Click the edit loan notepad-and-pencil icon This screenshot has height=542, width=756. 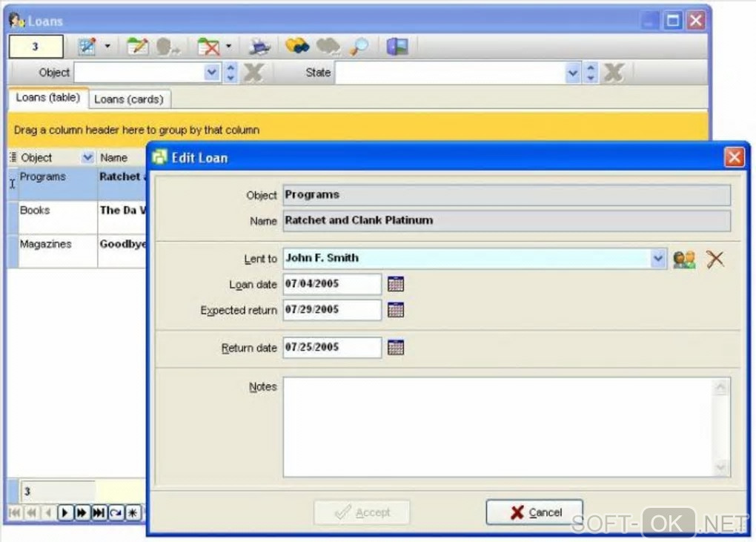137,47
